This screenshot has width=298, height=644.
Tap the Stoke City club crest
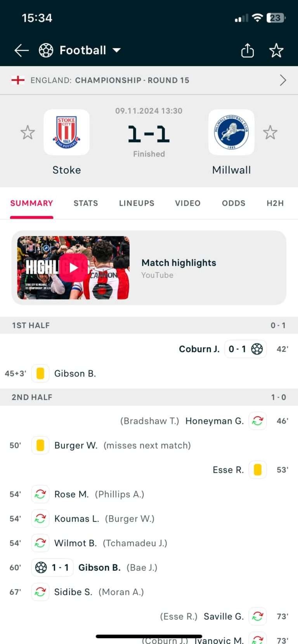coord(66,132)
